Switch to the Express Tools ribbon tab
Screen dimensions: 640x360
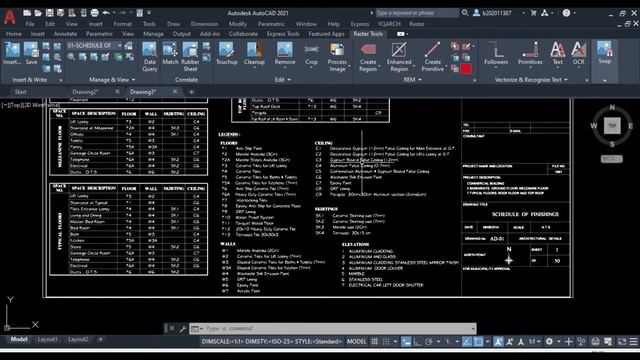pyautogui.click(x=283, y=34)
